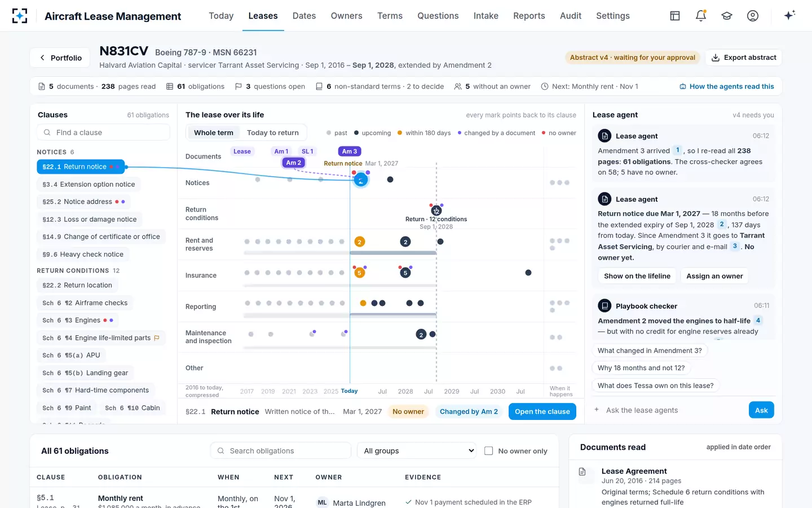The image size is (812, 508).
Task: Click the Lease document marker on timeline
Action: (242, 151)
